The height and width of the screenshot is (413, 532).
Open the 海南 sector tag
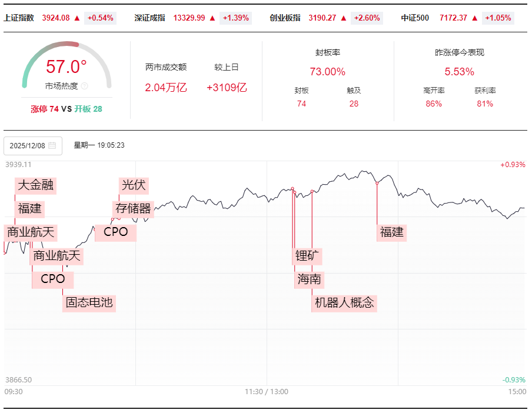coord(310,279)
